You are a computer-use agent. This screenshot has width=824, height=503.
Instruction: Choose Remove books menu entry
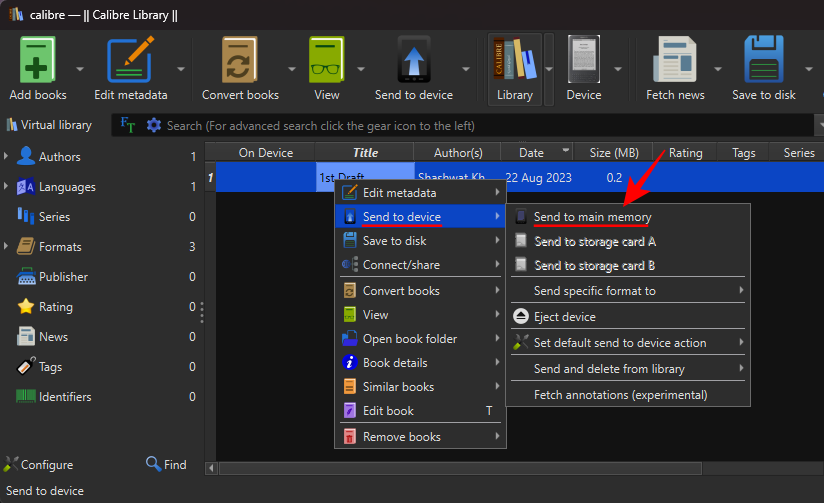[420, 437]
